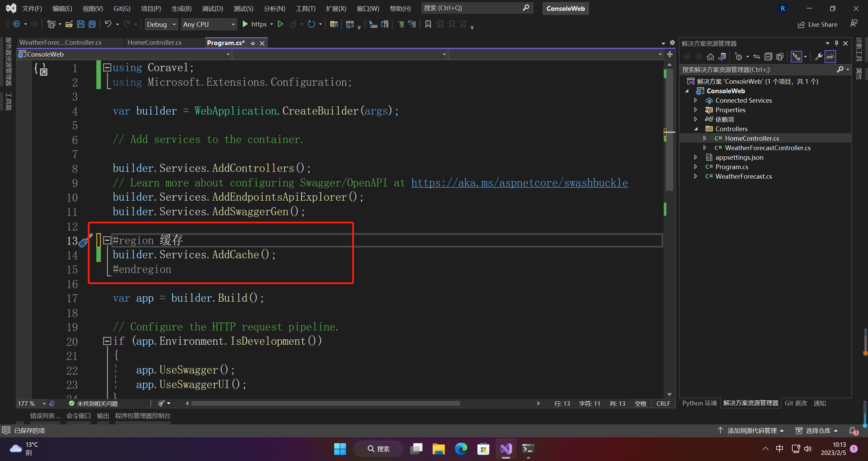Click the wrench properties icon in Solution Explorer
The height and width of the screenshot is (461, 868).
click(818, 57)
